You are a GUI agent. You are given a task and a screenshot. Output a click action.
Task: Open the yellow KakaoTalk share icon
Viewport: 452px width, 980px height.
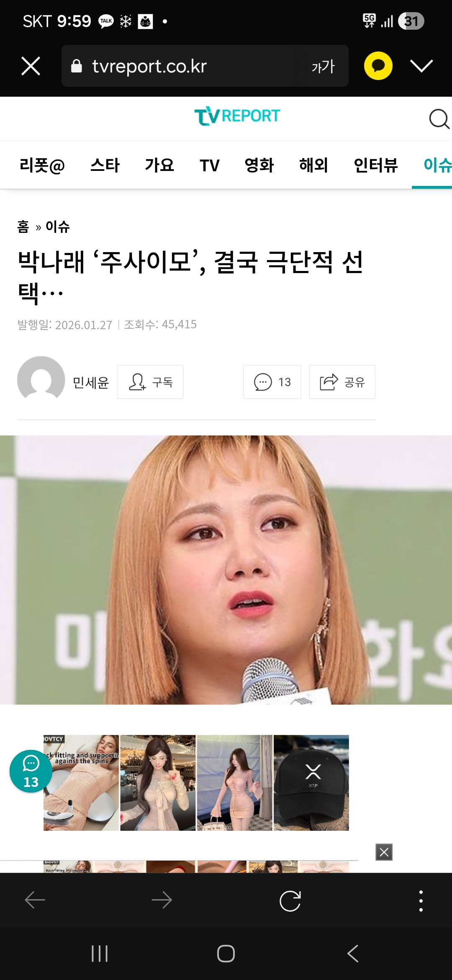tap(378, 66)
